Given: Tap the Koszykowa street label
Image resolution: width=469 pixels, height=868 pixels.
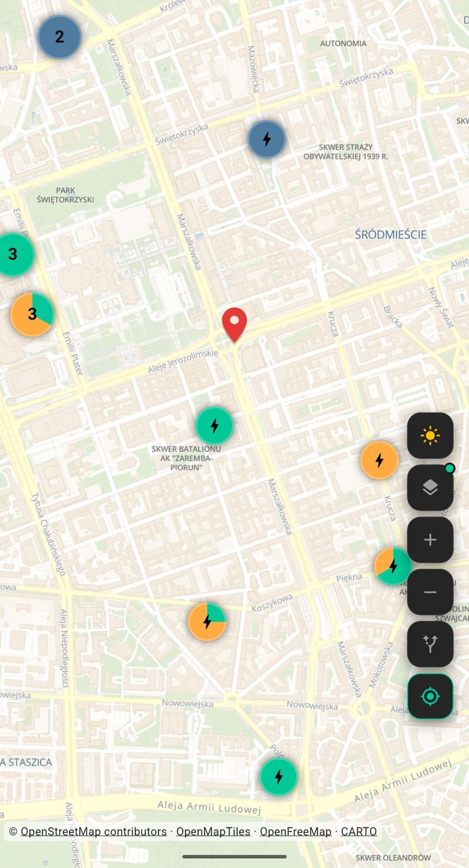Looking at the screenshot, I should click(x=272, y=602).
